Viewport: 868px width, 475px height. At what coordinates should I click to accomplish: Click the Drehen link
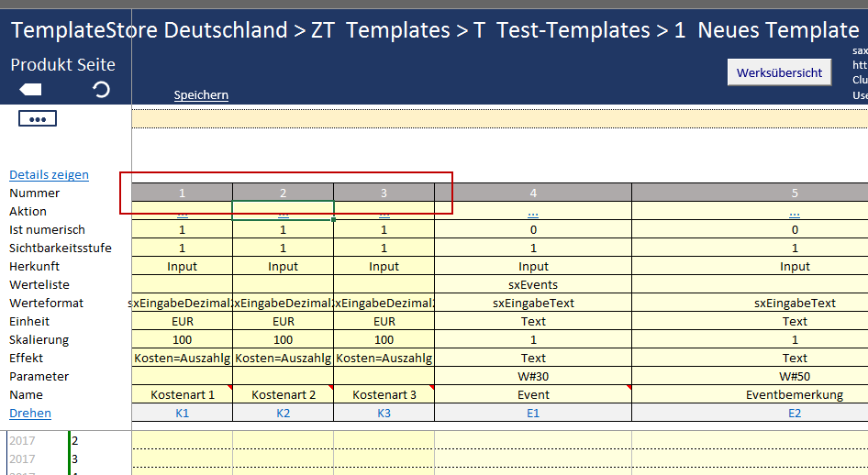coord(30,414)
